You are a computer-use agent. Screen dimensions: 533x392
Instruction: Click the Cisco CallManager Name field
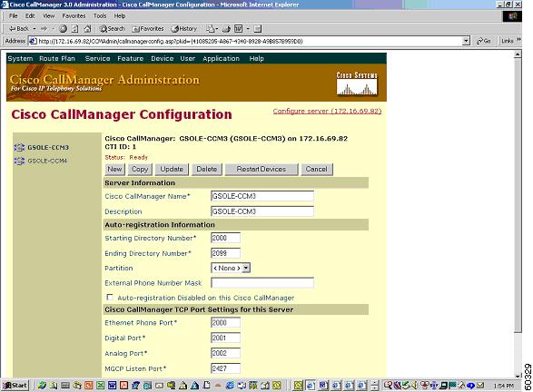[x=262, y=196]
